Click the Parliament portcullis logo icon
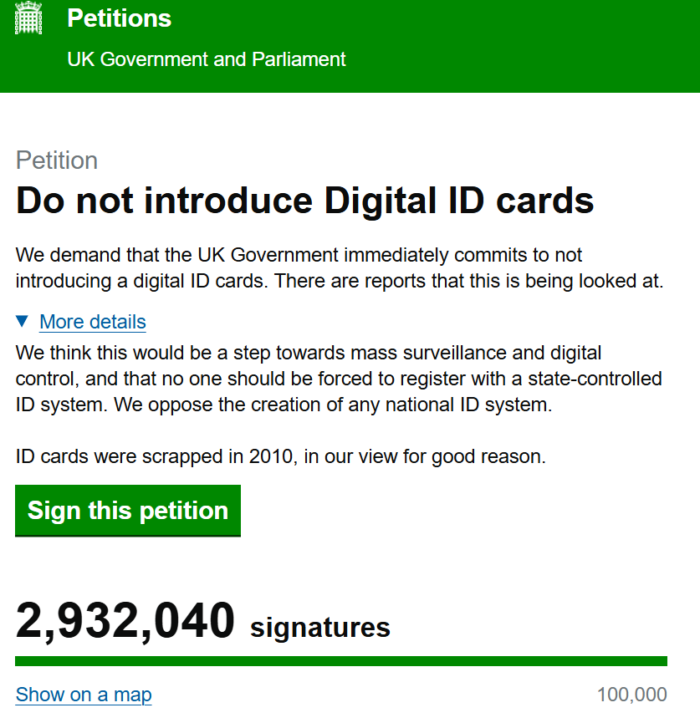 (x=29, y=18)
